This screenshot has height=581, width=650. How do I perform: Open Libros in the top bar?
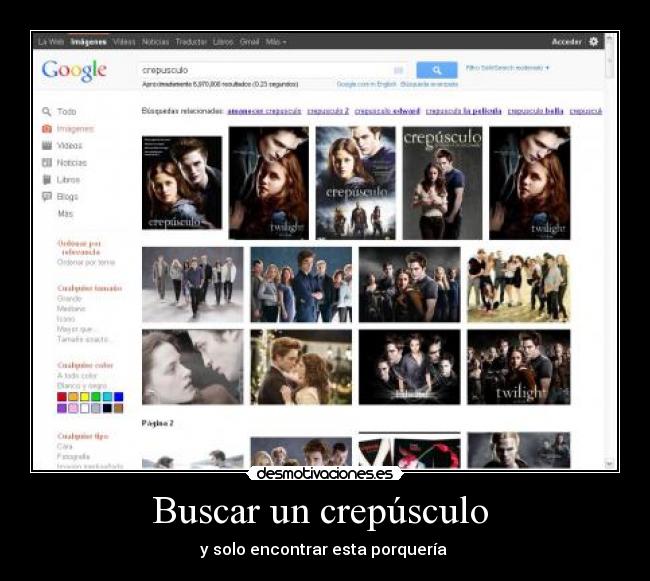223,42
